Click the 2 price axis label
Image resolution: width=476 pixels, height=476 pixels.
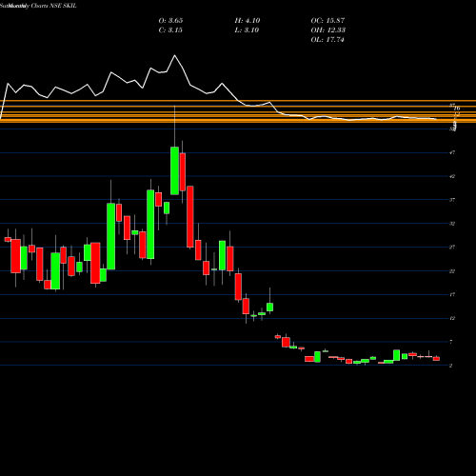click(x=451, y=366)
